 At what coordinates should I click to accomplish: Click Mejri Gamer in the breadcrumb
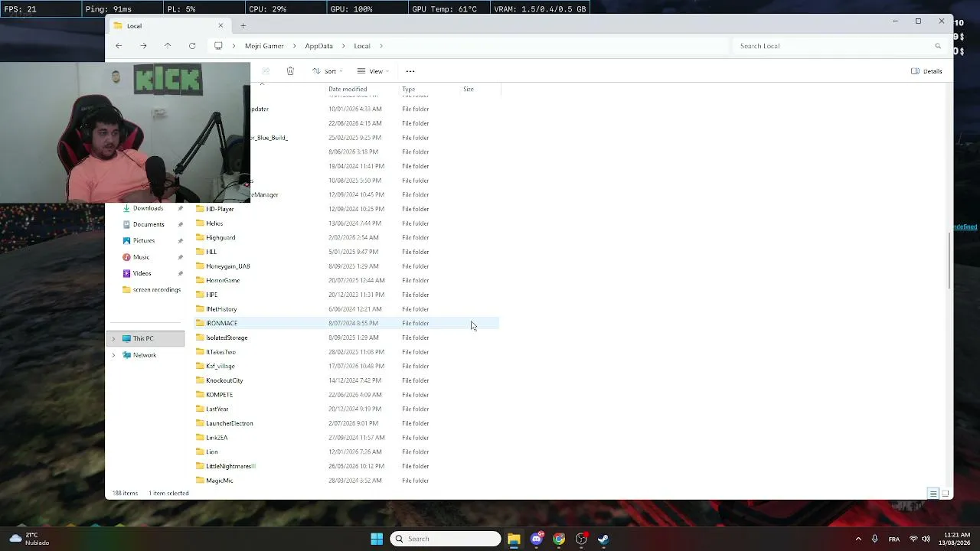[264, 46]
